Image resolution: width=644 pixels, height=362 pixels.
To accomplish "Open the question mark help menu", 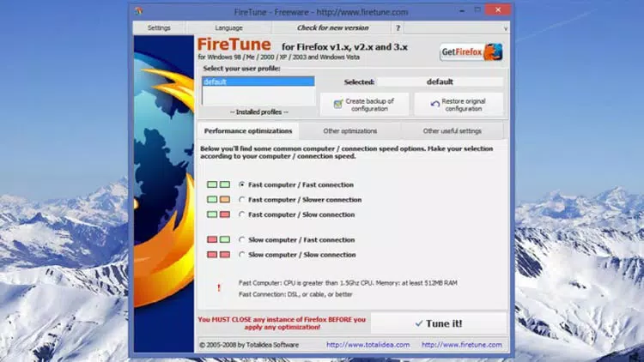I will (x=398, y=28).
